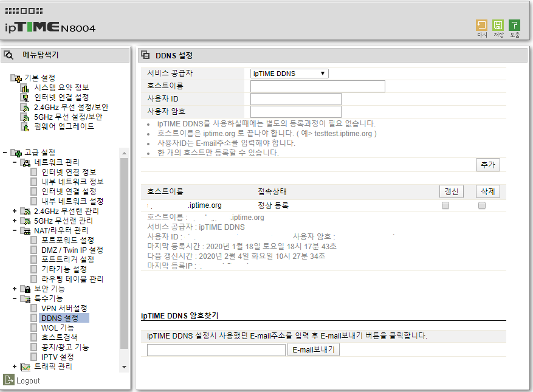Click the 5GHz 무선랜 관리 folder icon
Image resolution: width=533 pixels, height=392 pixels.
coord(25,221)
